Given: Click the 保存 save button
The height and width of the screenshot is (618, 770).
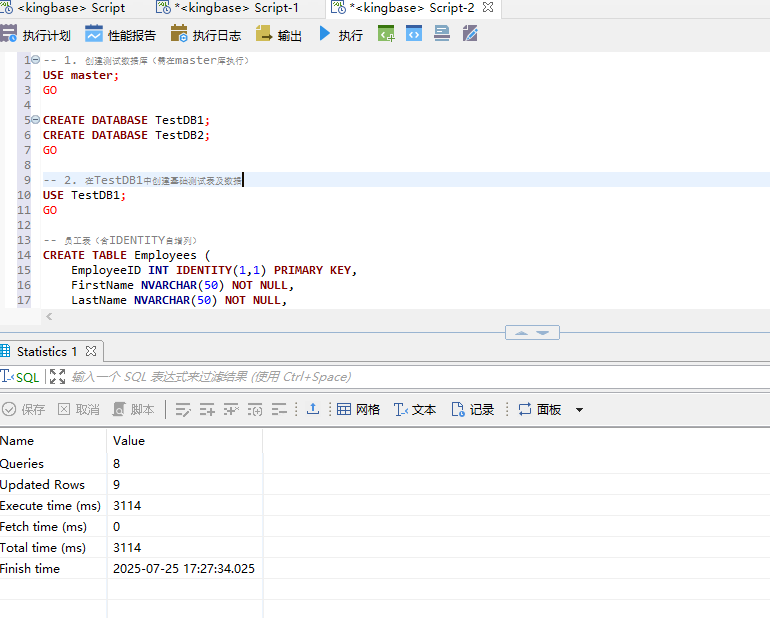Looking at the screenshot, I should tap(24, 409).
